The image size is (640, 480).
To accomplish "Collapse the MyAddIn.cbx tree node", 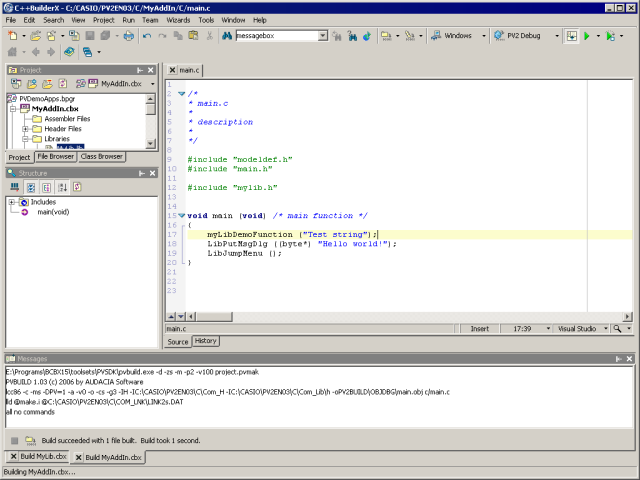I will coord(13,109).
